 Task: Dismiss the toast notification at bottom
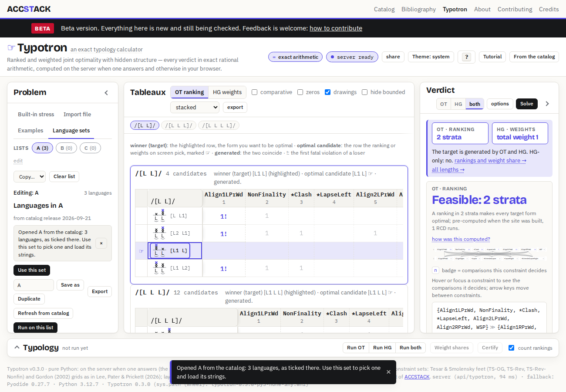click(388, 372)
